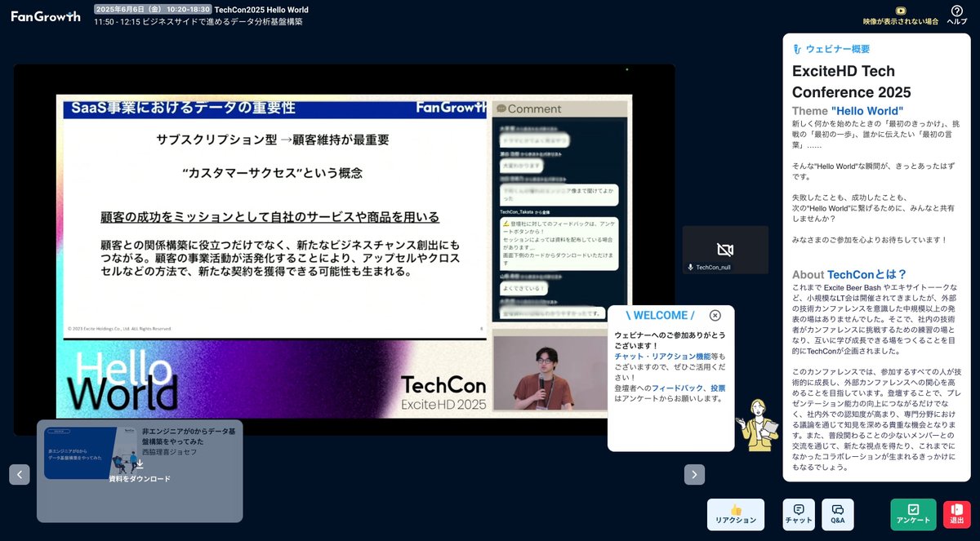
Task: Click the TechCon_null microphone label
Action: click(709, 267)
